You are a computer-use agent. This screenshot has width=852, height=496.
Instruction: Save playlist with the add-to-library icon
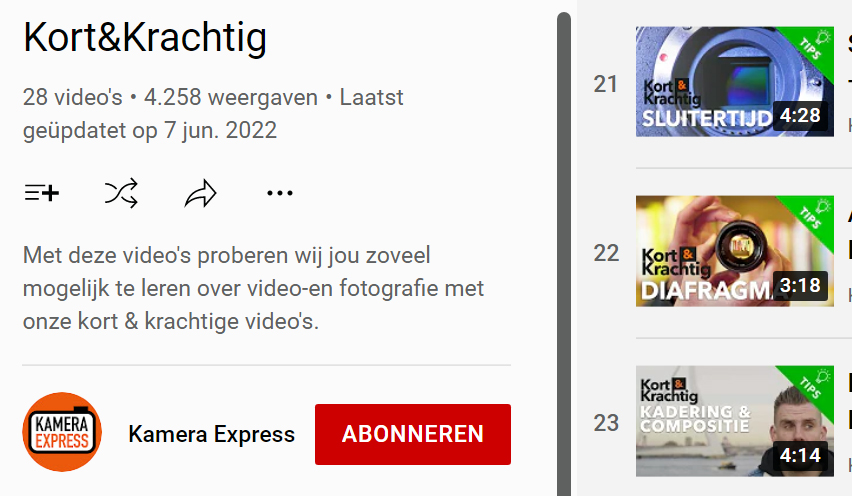point(42,193)
